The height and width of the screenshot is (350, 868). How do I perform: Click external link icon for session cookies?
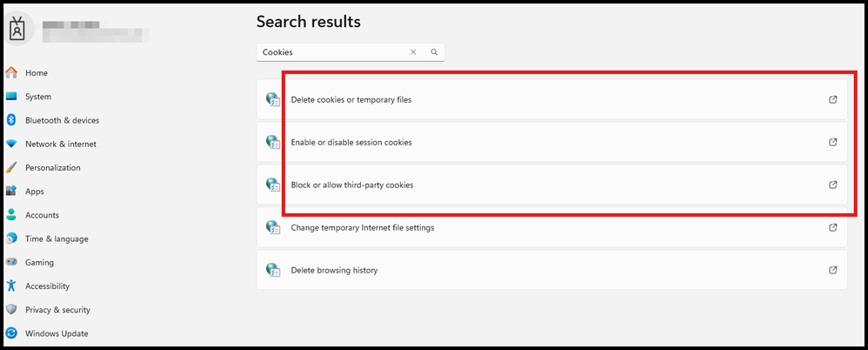(832, 142)
